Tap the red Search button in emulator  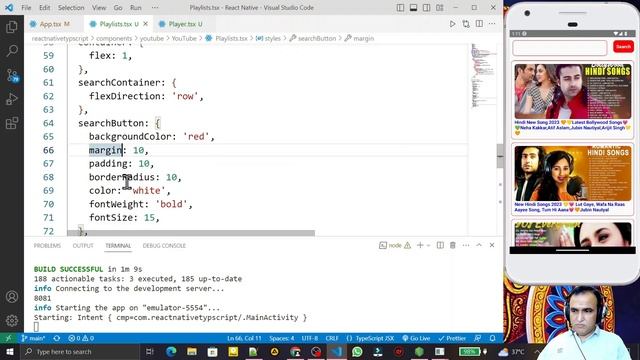coord(623,47)
